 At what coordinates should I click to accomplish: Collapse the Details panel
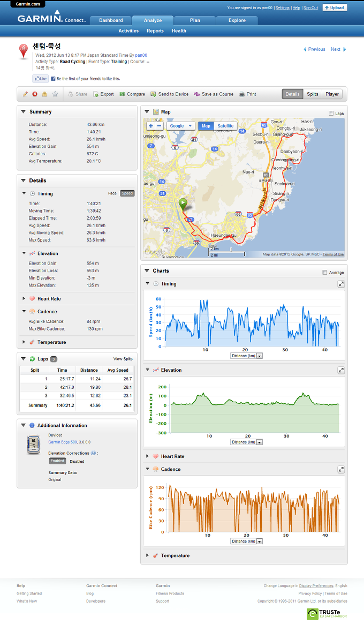click(24, 180)
